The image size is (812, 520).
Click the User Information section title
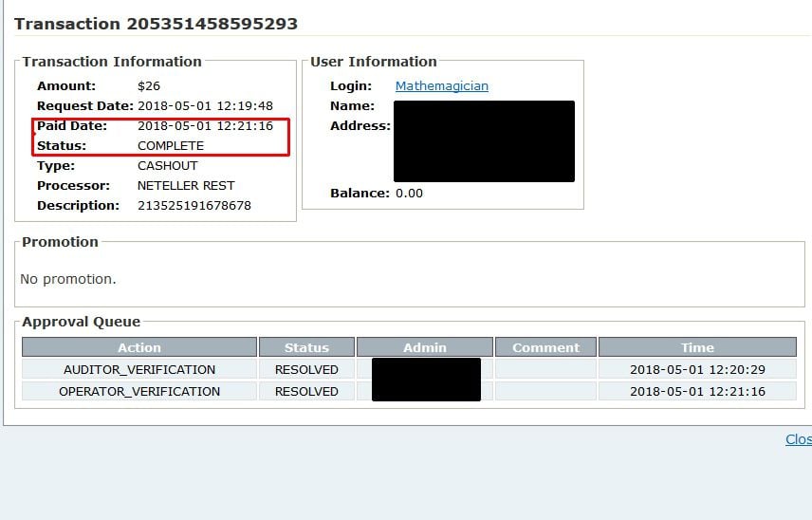374,62
